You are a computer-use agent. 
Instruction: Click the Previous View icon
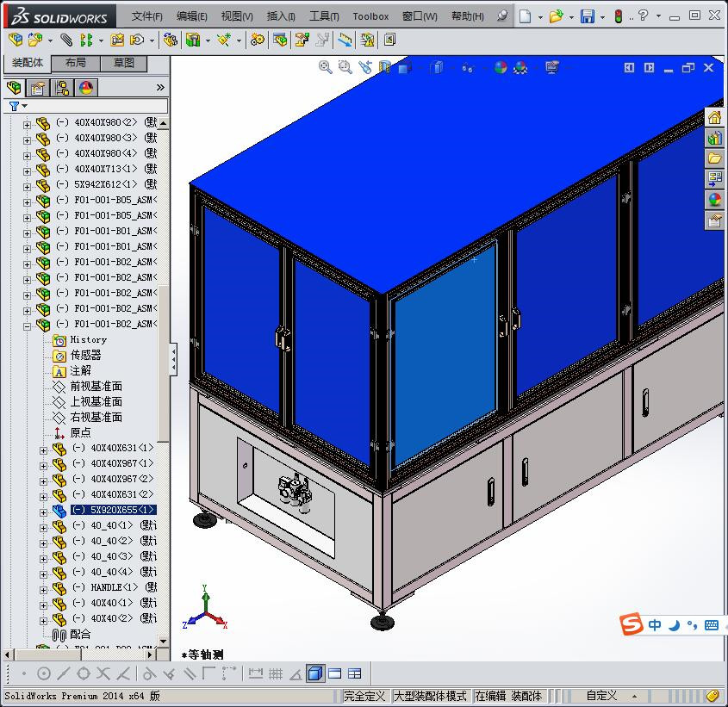[x=365, y=67]
